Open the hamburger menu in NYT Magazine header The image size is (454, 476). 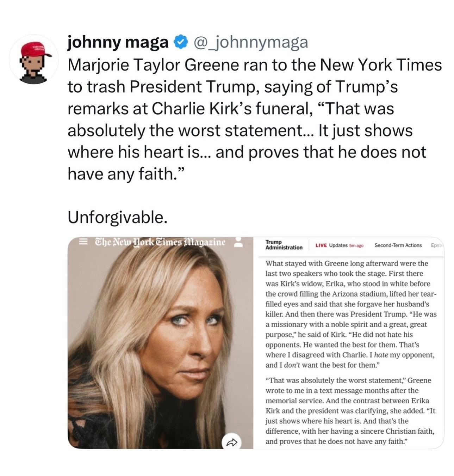83,243
